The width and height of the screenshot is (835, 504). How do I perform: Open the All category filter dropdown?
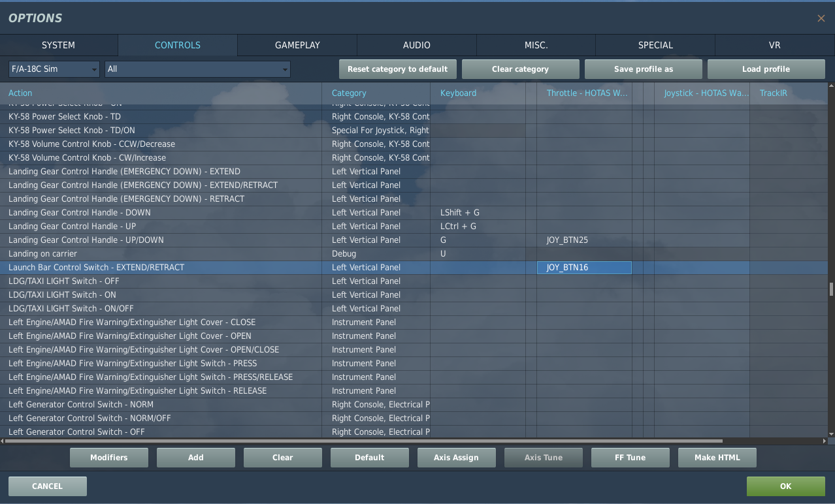coord(197,69)
